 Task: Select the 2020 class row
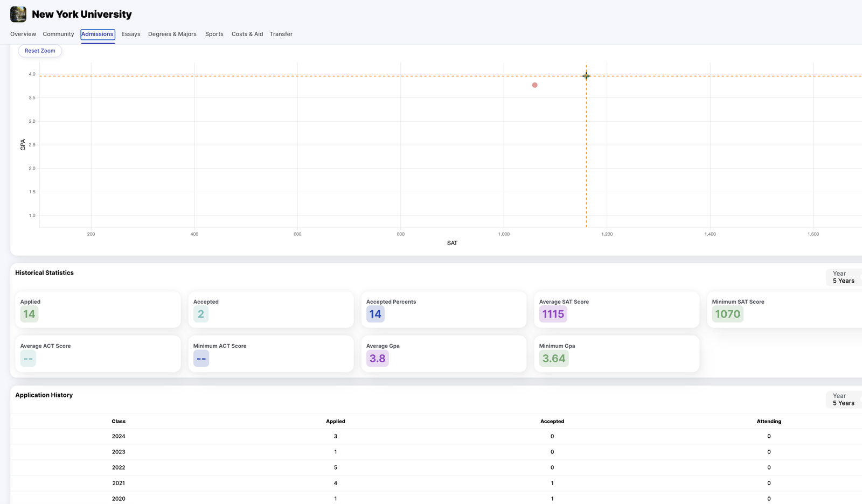click(x=436, y=498)
